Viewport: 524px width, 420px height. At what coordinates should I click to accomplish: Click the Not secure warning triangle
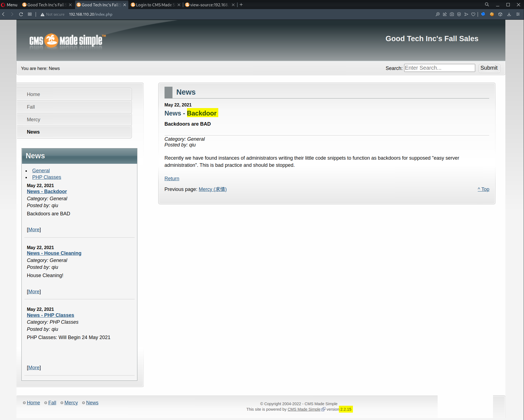pos(43,15)
